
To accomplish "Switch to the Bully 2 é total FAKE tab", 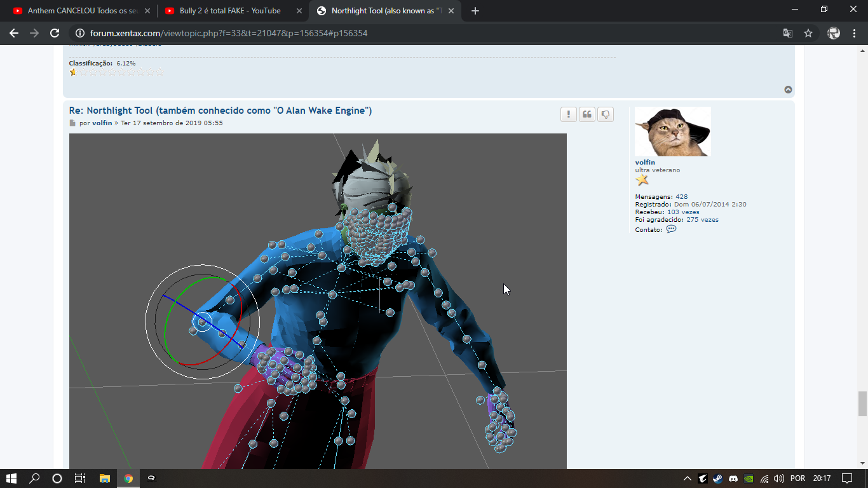I will [x=233, y=11].
